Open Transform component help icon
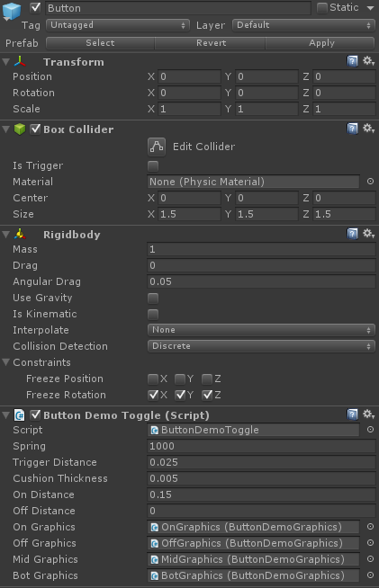Viewport: 379px width, 588px height. (352, 61)
